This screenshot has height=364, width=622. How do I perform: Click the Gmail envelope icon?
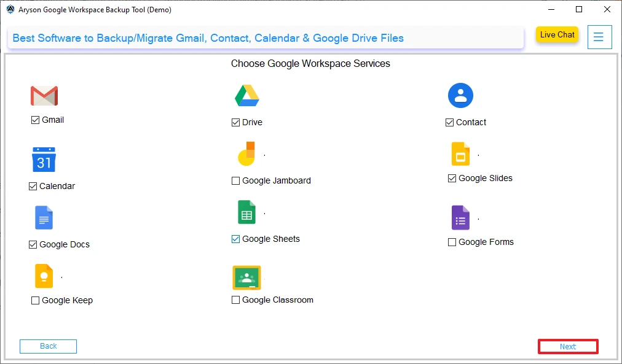click(x=44, y=96)
